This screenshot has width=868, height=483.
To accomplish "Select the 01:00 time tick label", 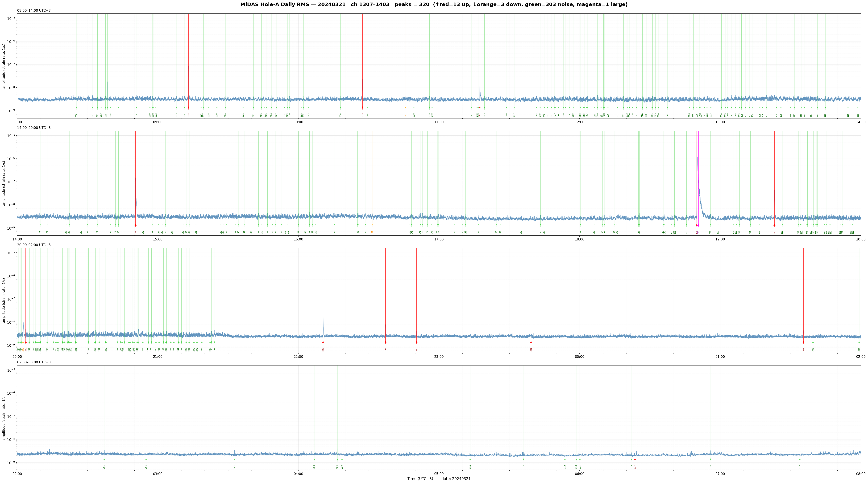I will [x=720, y=356].
